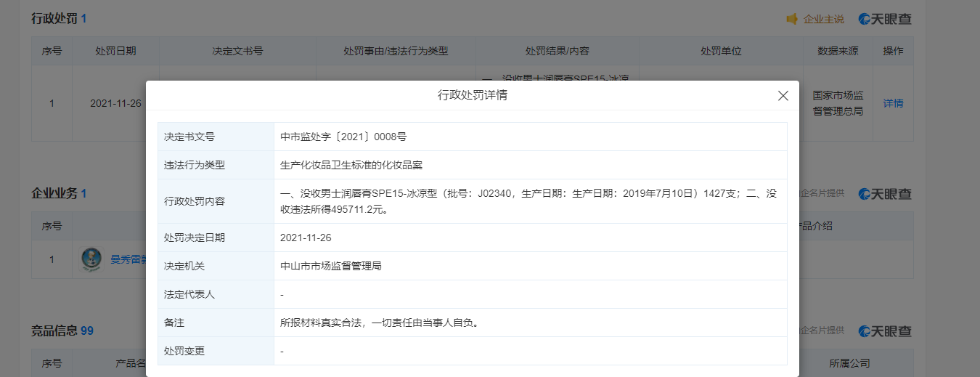Click 企业名片提供 label in 企业业务 section
Screen dimensions: 980x377
(821, 193)
